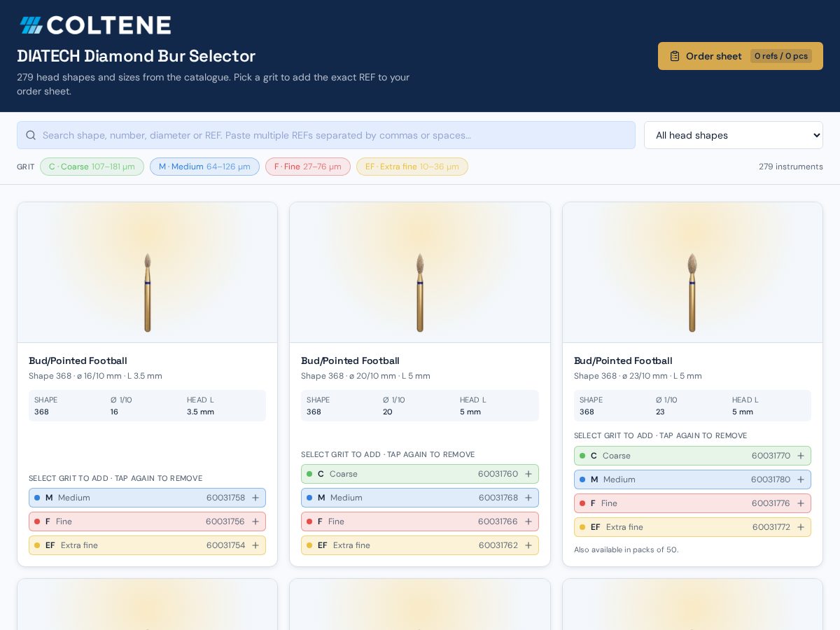The width and height of the screenshot is (840, 630).
Task: Click the DIATECH Diamond Bur Selector heading
Action: pyautogui.click(x=136, y=56)
